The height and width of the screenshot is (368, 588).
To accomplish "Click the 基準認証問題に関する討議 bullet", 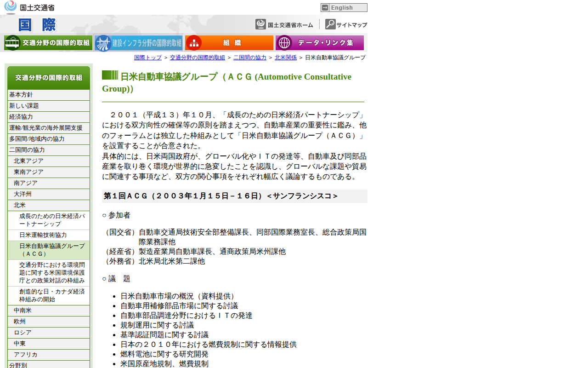I will point(164,335).
